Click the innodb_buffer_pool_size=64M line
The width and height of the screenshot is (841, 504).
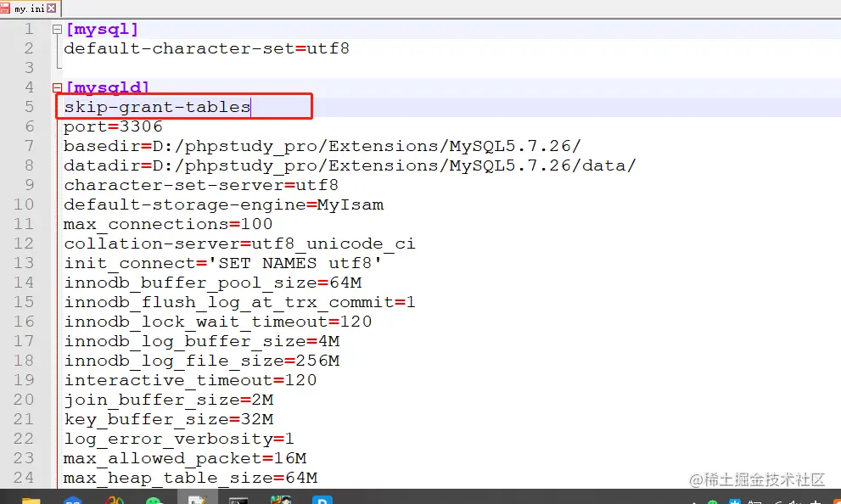click(x=213, y=283)
